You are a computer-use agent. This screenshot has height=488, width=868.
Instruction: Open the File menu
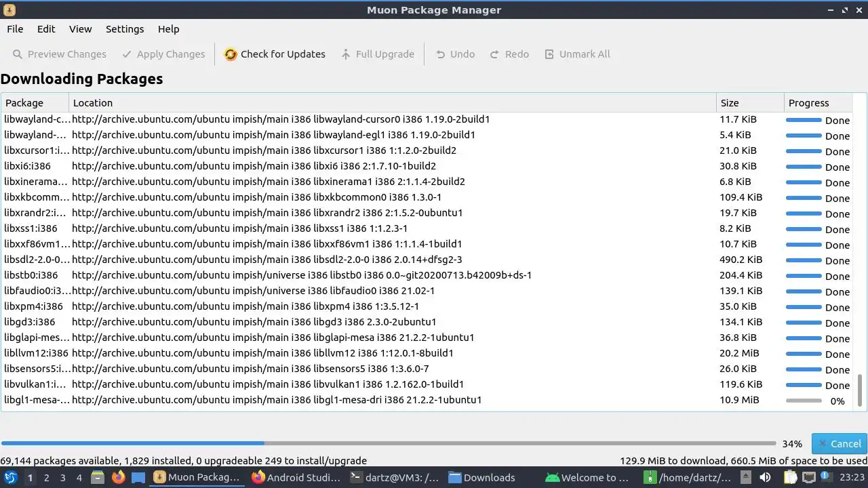[x=15, y=29]
